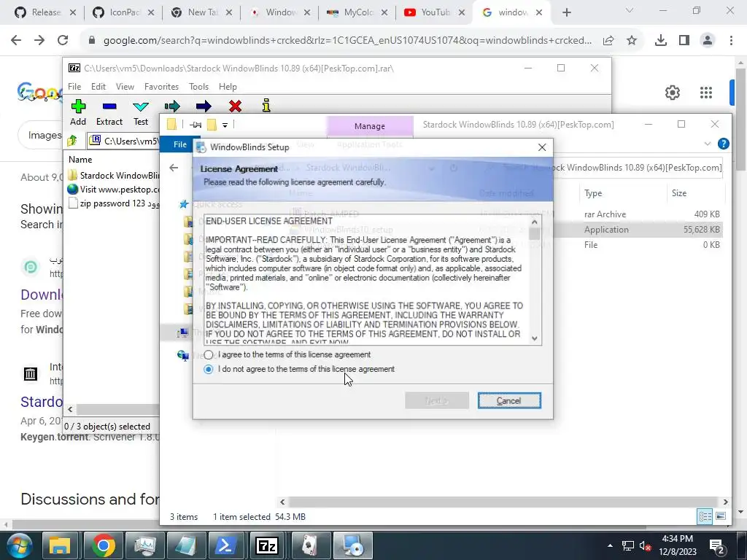The image size is (747, 560).
Task: Click Cancel in WindowBlinds Setup
Action: [x=508, y=401]
